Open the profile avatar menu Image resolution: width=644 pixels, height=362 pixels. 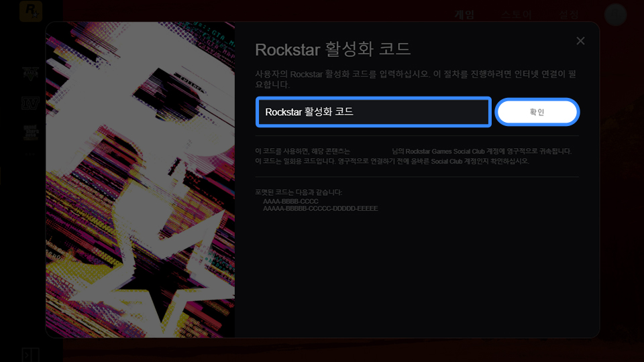(615, 14)
